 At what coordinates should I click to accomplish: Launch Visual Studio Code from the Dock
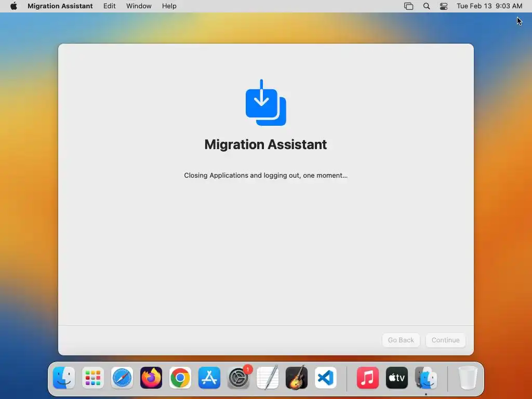pyautogui.click(x=326, y=378)
